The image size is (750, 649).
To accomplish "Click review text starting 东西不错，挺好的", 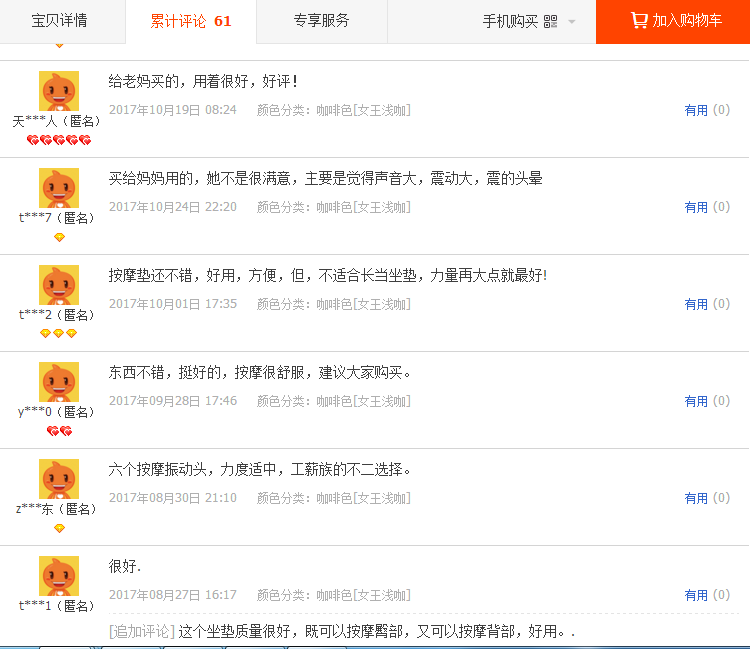I will pyautogui.click(x=260, y=373).
